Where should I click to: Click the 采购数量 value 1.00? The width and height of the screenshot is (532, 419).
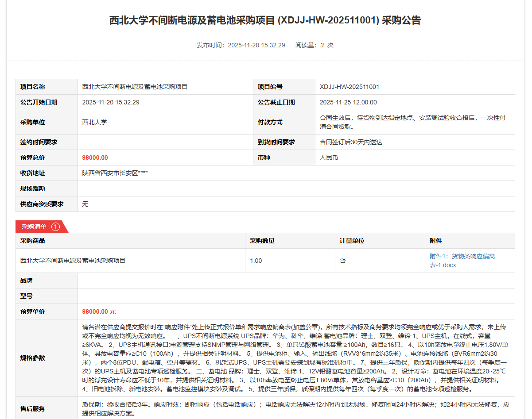click(256, 261)
